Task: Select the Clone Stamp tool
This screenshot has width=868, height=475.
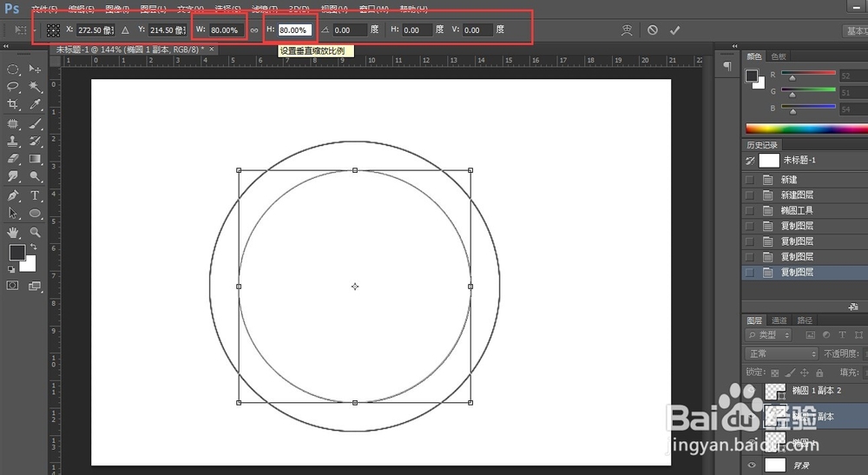Action: (13, 142)
